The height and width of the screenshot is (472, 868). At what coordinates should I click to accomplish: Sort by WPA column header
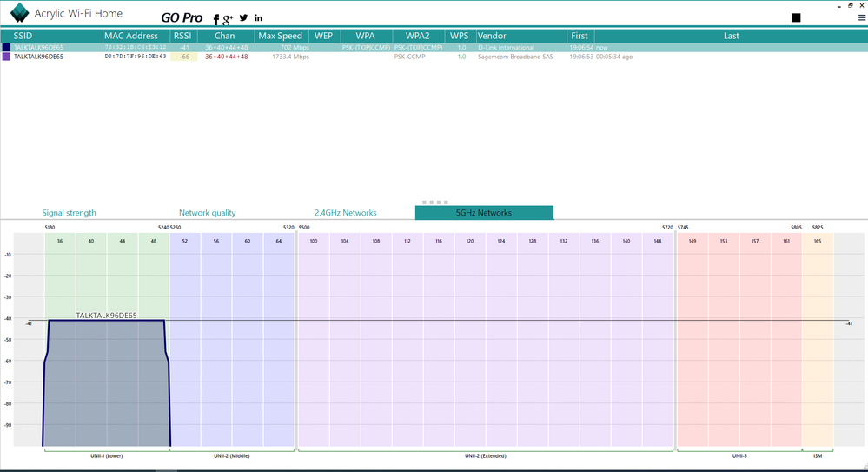tap(365, 36)
